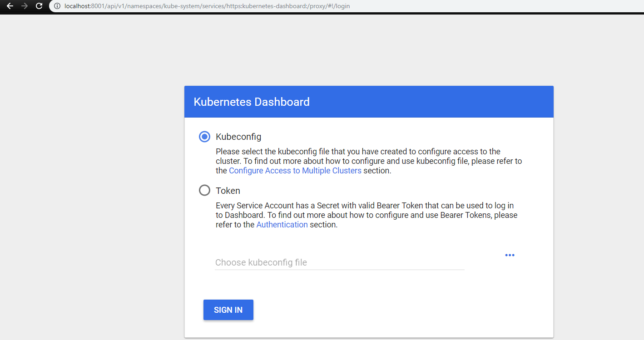This screenshot has width=644, height=340.
Task: Reload the page with the refresh icon
Action: tap(40, 6)
